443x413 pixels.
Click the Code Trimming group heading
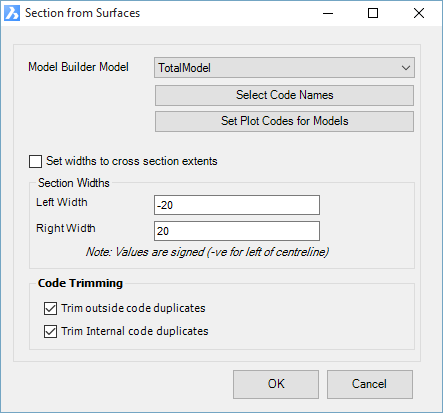(80, 283)
